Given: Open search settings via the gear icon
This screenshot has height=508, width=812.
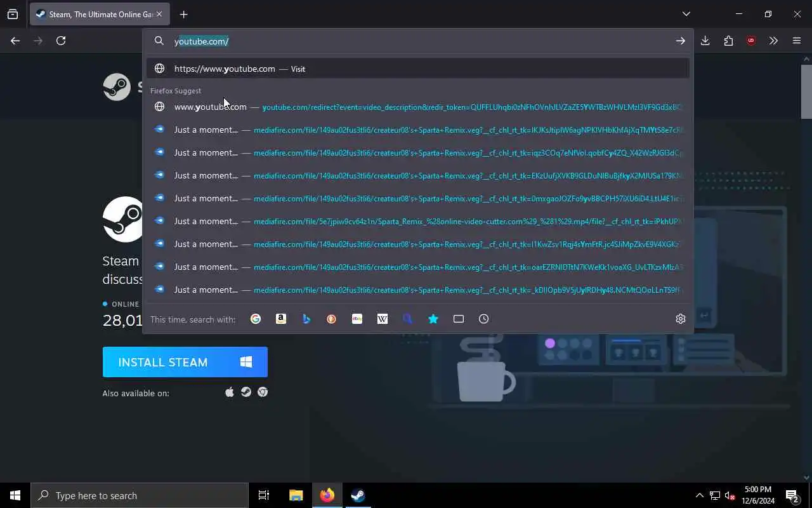Looking at the screenshot, I should [x=681, y=319].
